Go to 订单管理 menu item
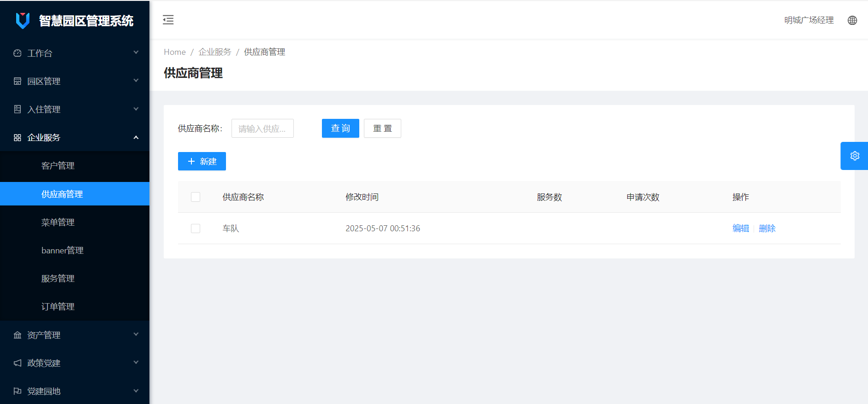 coord(58,307)
